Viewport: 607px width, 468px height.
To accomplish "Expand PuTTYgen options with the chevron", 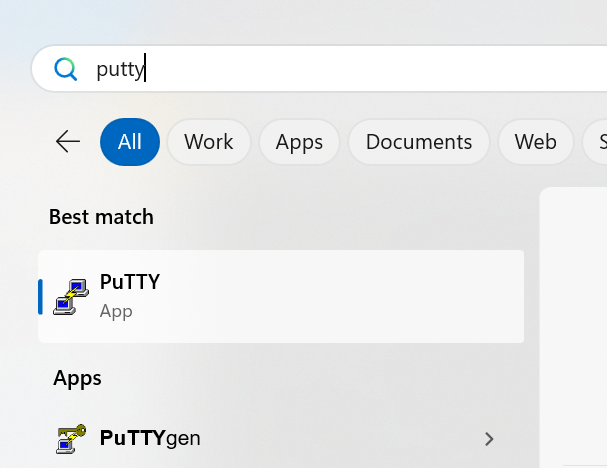I will point(489,439).
